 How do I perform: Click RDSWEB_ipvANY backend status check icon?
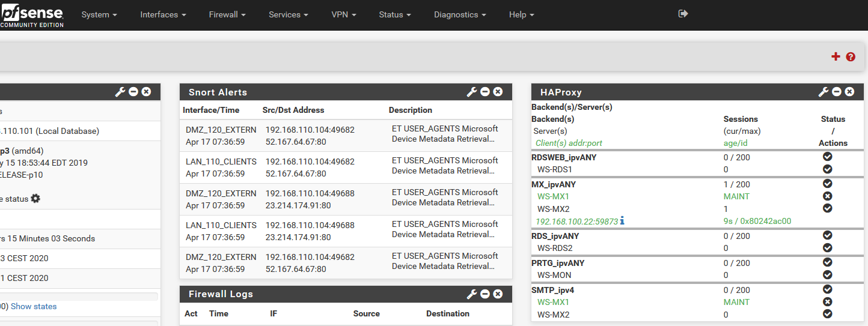pos(827,157)
